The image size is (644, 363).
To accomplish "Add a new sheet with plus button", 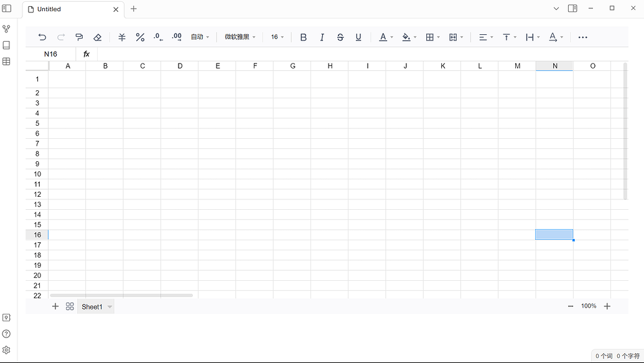I will click(55, 306).
